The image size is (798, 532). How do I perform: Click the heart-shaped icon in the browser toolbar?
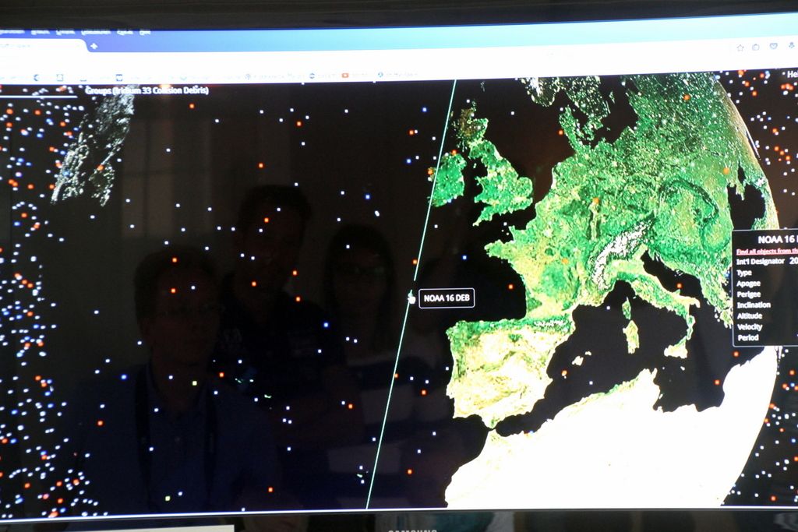click(773, 47)
